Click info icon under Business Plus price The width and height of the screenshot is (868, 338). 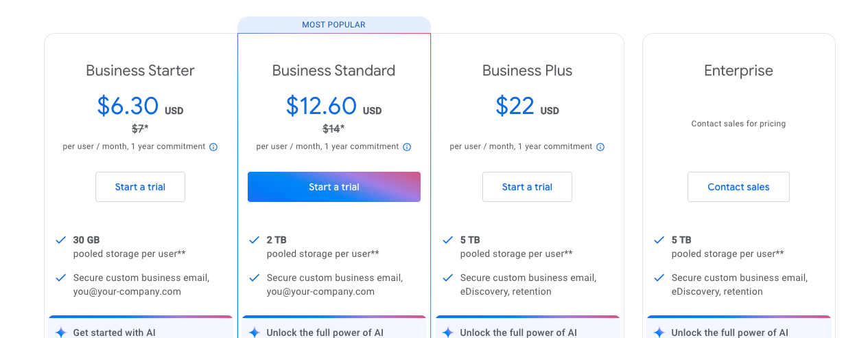click(x=600, y=147)
